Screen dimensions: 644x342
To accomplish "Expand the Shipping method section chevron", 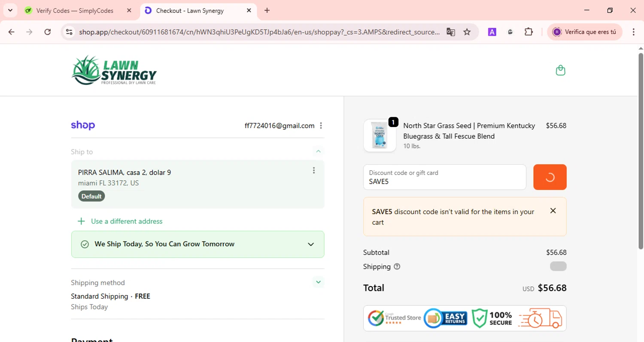I will coord(318,282).
